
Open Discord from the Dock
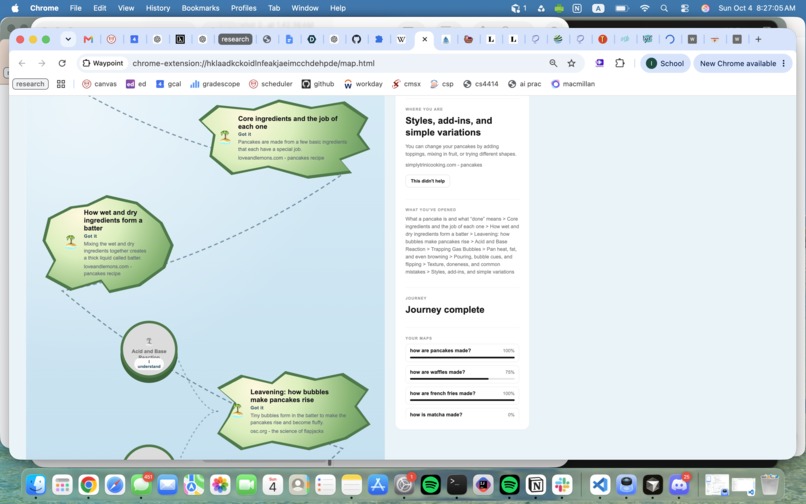(679, 484)
